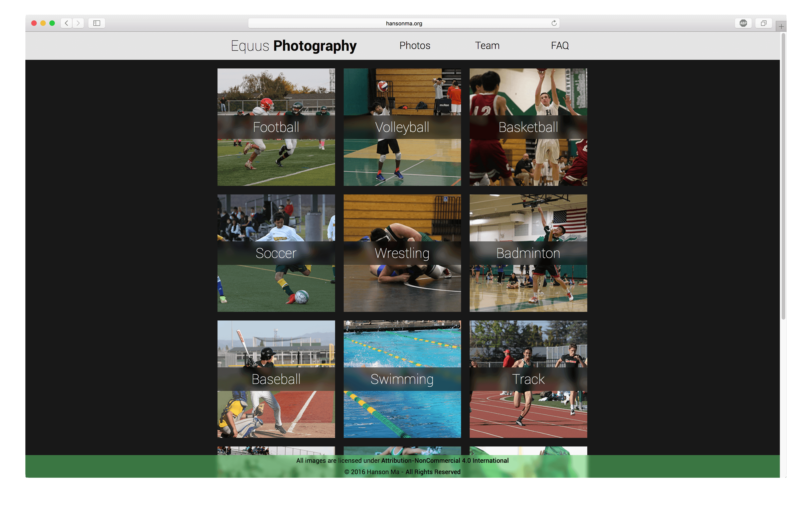Open the Football photo gallery

276,127
